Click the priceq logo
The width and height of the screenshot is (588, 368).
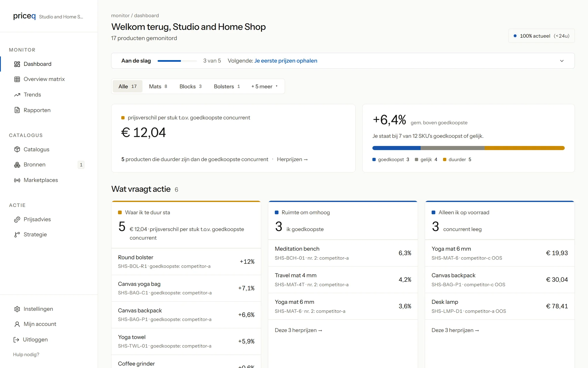point(24,16)
